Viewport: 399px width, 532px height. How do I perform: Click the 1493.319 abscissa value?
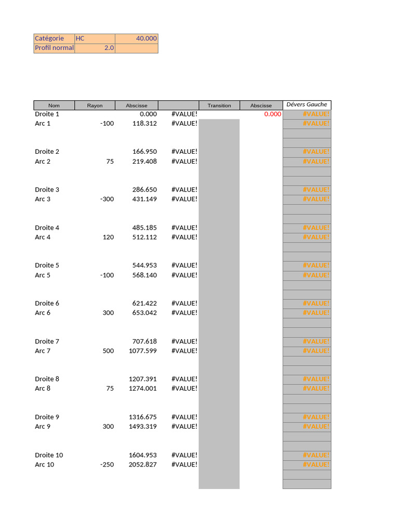coord(143,427)
